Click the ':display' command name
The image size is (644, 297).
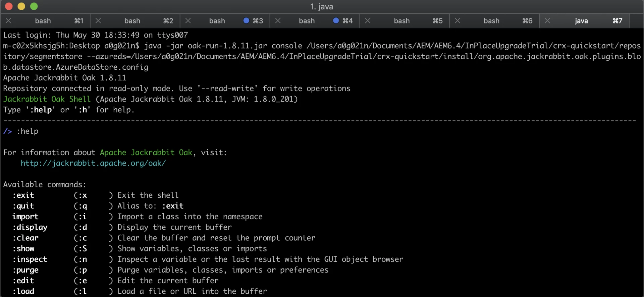[x=30, y=228]
